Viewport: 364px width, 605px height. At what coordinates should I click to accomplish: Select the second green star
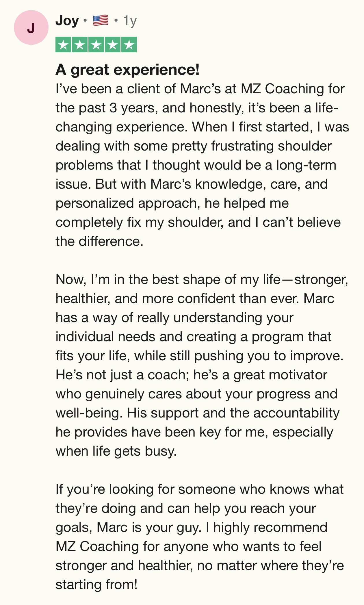pos(80,45)
